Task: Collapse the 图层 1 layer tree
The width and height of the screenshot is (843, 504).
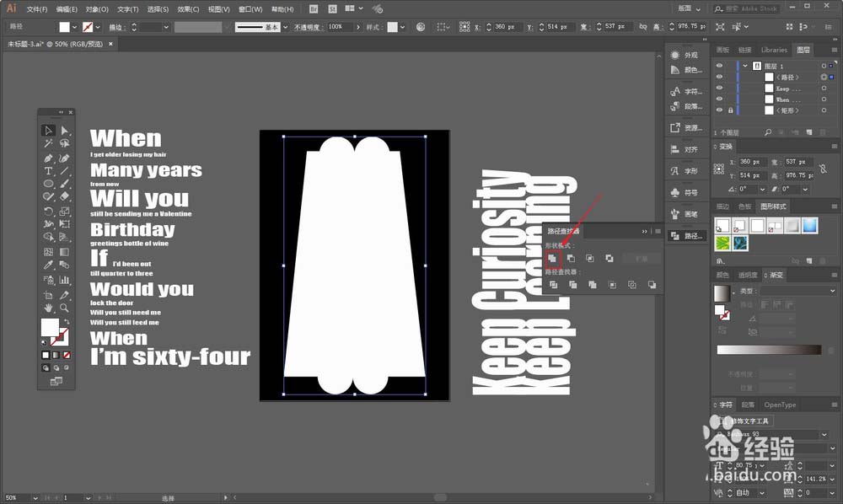Action: point(745,66)
